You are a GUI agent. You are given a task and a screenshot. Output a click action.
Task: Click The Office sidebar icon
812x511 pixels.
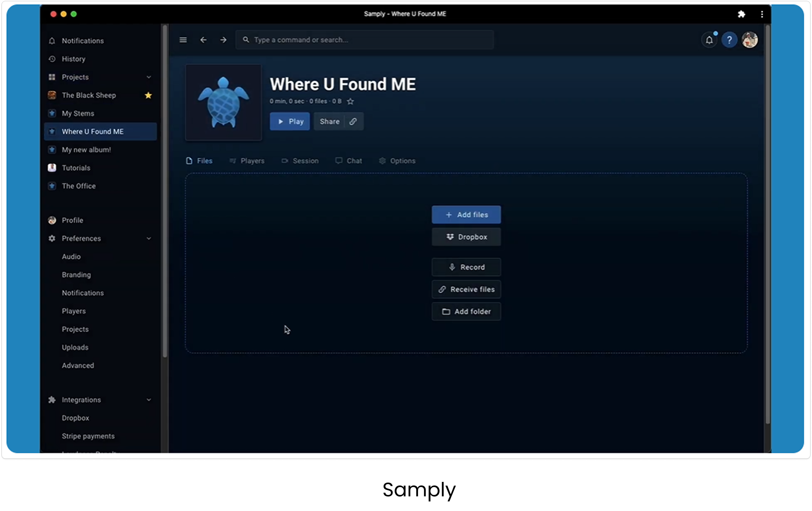click(52, 186)
